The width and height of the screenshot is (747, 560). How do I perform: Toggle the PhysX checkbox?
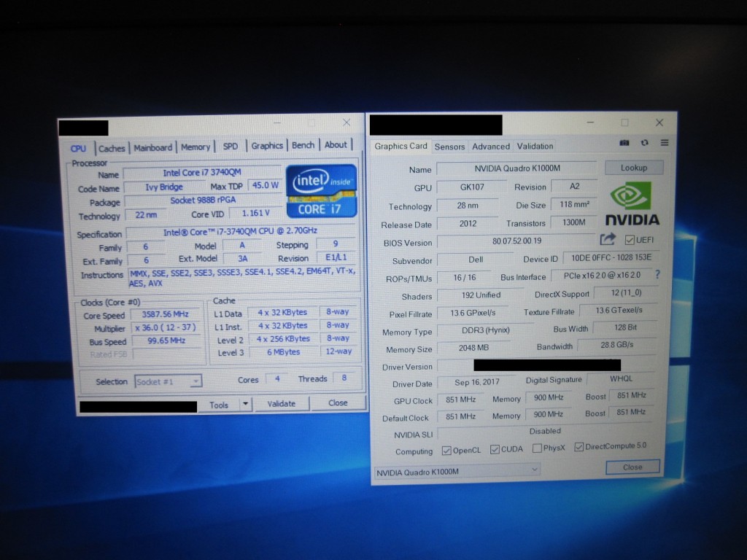(537, 448)
